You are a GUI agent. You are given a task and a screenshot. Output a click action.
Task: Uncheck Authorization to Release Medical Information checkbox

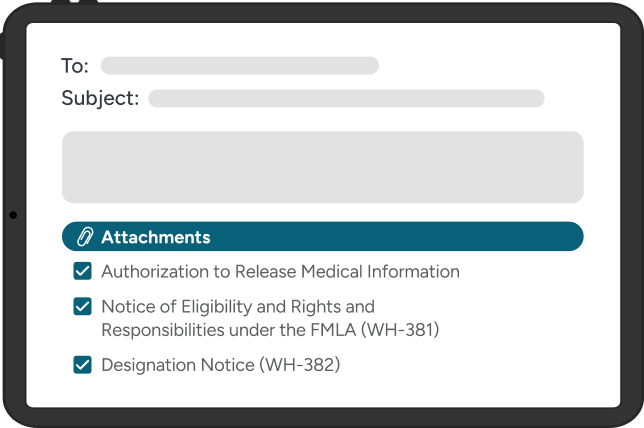coord(83,271)
